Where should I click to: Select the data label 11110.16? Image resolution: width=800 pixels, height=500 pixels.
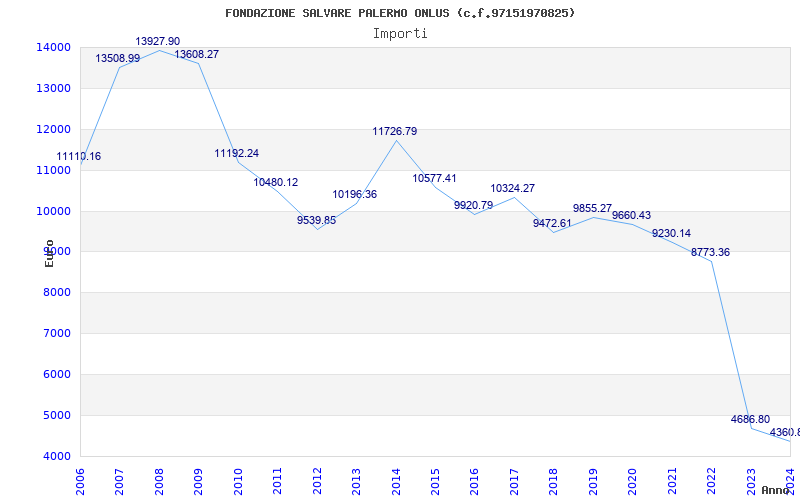tap(79, 157)
